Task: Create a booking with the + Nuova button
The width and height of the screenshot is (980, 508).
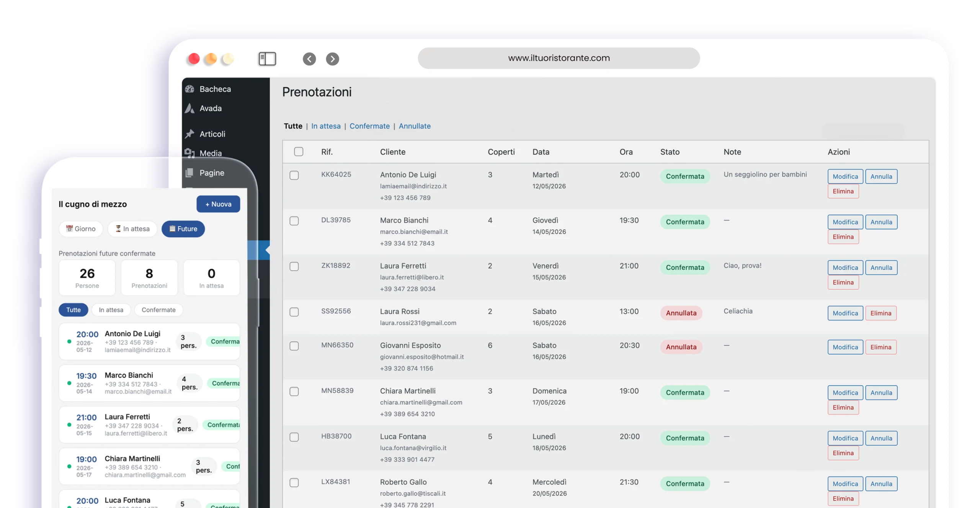Action: point(218,204)
